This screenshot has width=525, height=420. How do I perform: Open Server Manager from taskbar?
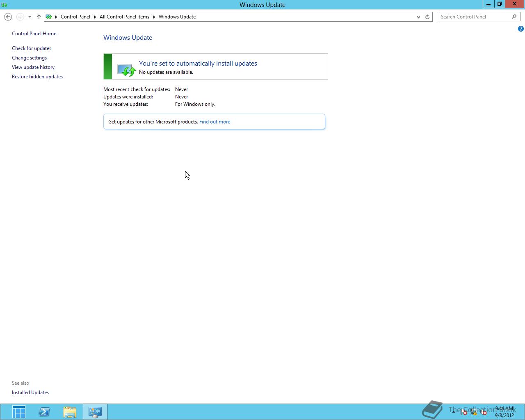pyautogui.click(x=19, y=412)
